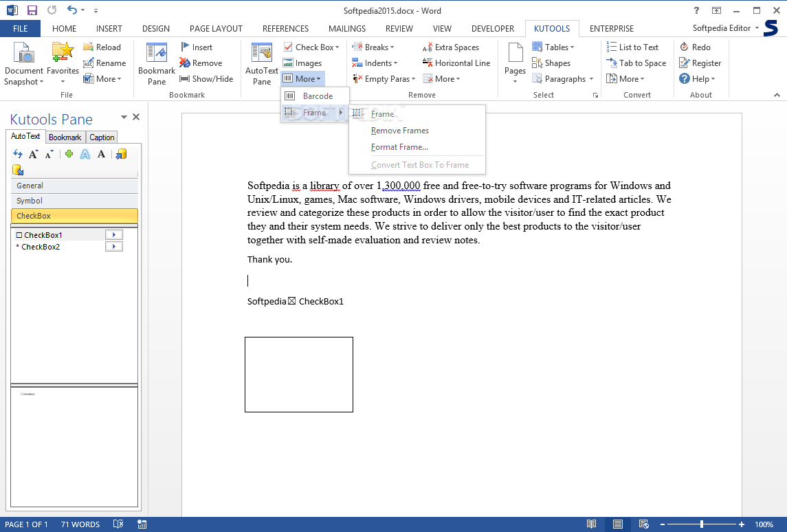Image resolution: width=787 pixels, height=532 pixels.
Task: Adjust the zoom slider handle
Action: [701, 524]
